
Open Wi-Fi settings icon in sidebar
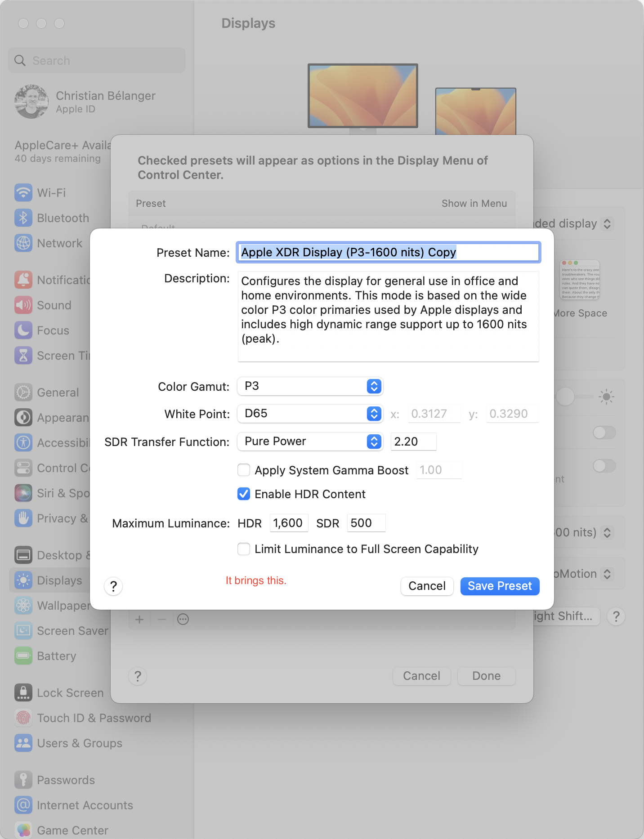23,193
